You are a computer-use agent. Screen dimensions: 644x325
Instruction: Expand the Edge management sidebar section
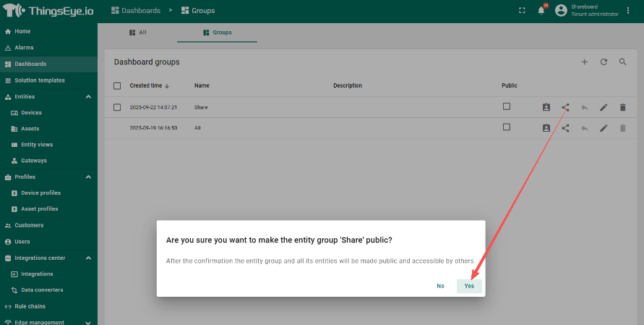(88, 322)
